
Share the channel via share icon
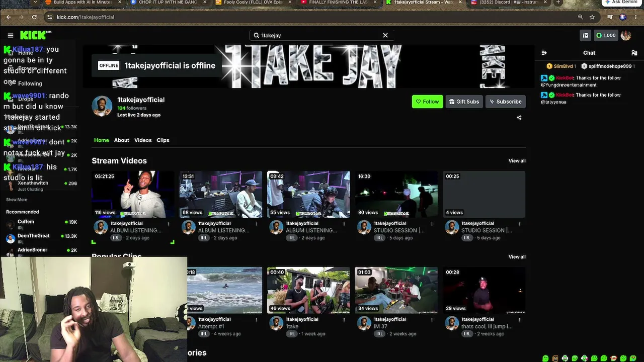click(x=519, y=118)
